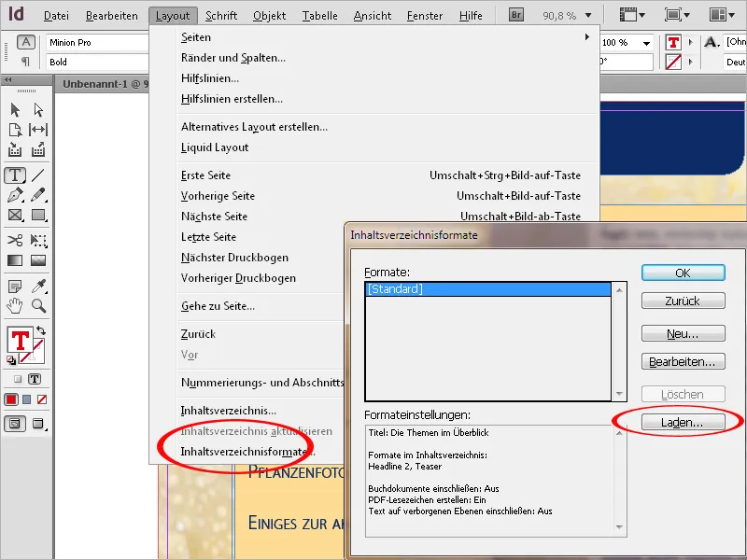This screenshot has height=560, width=747.
Task: Apply solid color in toolbox
Action: point(11,399)
